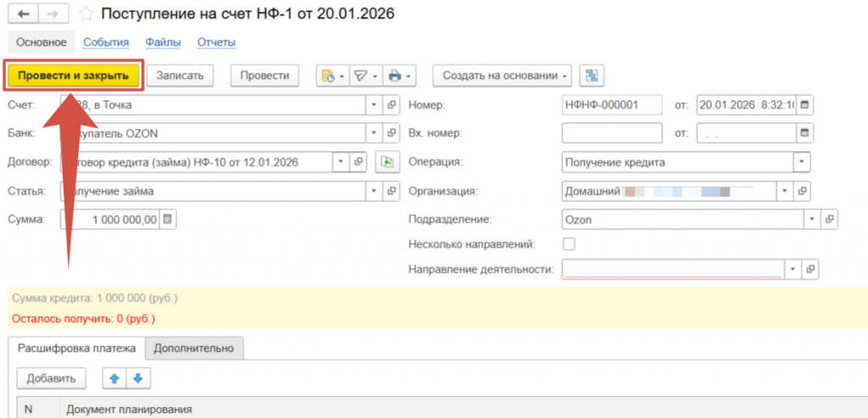Click the back navigation arrow
Viewport: 868px width, 418px height.
click(x=22, y=14)
